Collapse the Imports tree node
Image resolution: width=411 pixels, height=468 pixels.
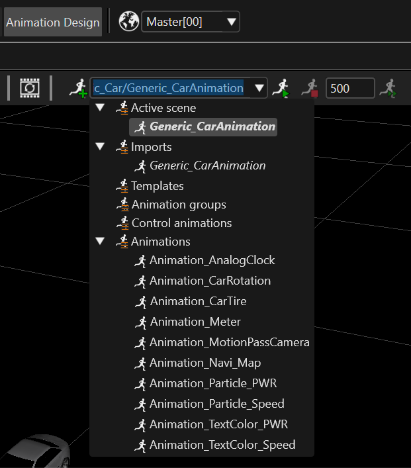[100, 147]
